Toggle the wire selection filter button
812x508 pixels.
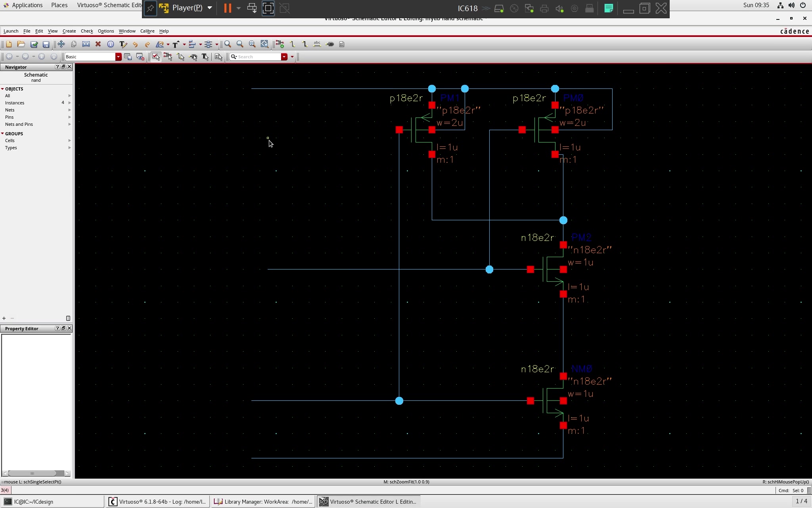(x=181, y=57)
